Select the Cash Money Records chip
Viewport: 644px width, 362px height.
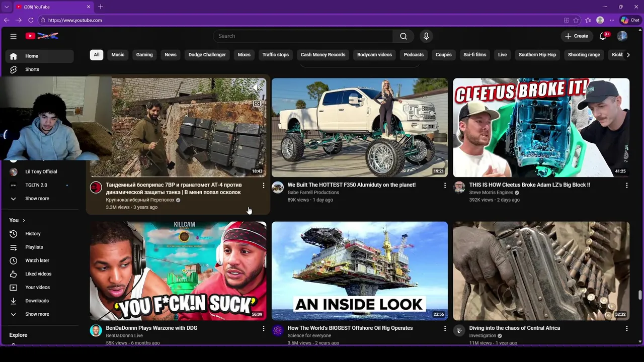tap(323, 55)
